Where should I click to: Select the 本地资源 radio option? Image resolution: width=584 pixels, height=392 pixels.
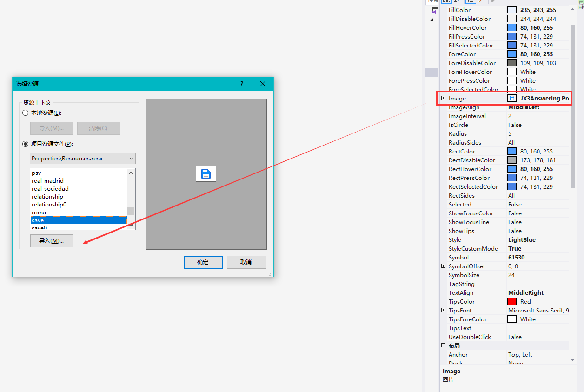coord(26,113)
